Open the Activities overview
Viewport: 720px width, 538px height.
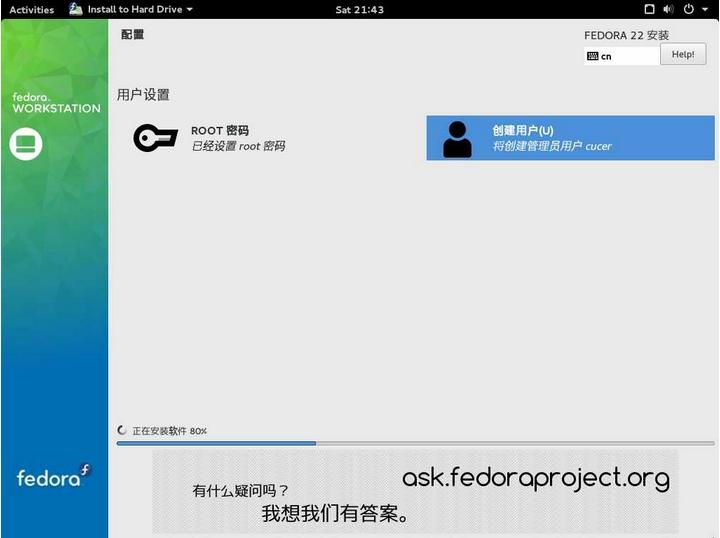(x=31, y=9)
